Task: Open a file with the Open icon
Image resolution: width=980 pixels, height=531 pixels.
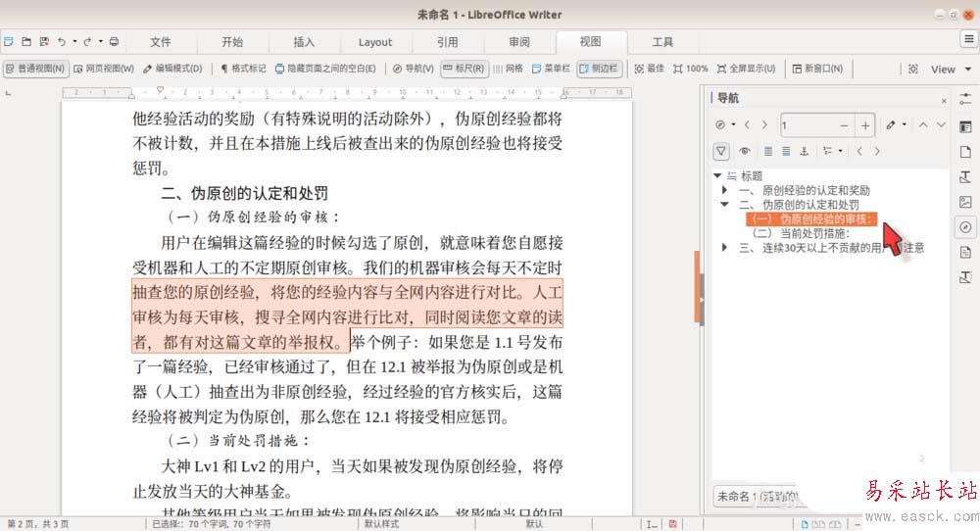Action: point(26,42)
